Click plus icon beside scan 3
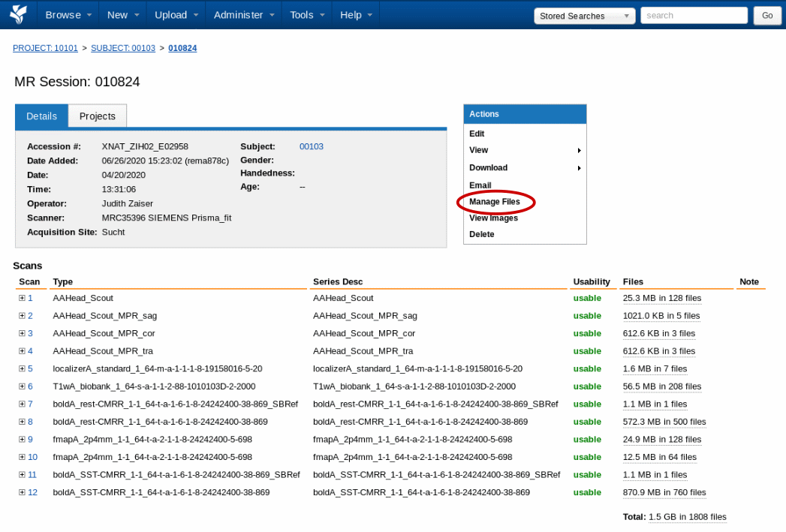This screenshot has width=786, height=532. pos(22,334)
